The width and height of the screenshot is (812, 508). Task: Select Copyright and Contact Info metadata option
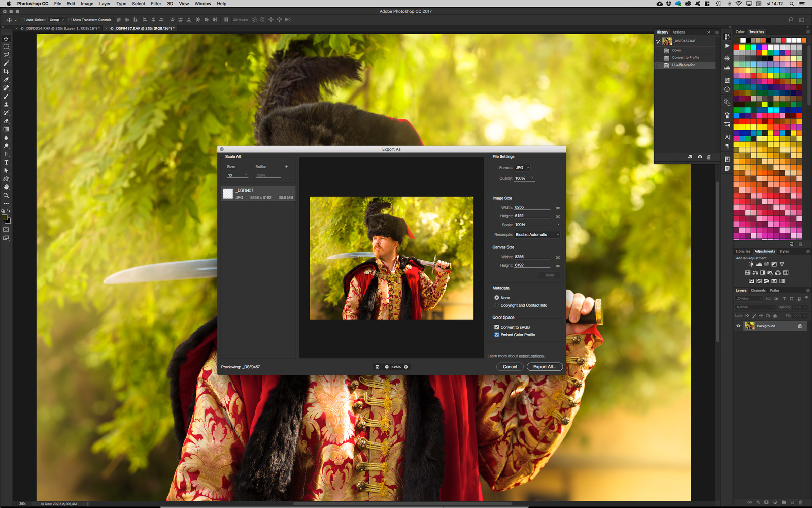[x=497, y=305]
